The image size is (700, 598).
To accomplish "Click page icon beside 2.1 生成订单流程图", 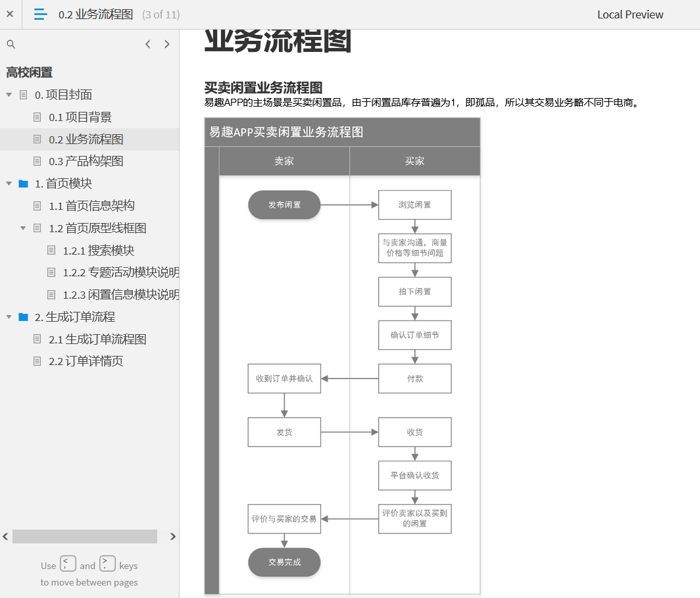I will (x=37, y=339).
